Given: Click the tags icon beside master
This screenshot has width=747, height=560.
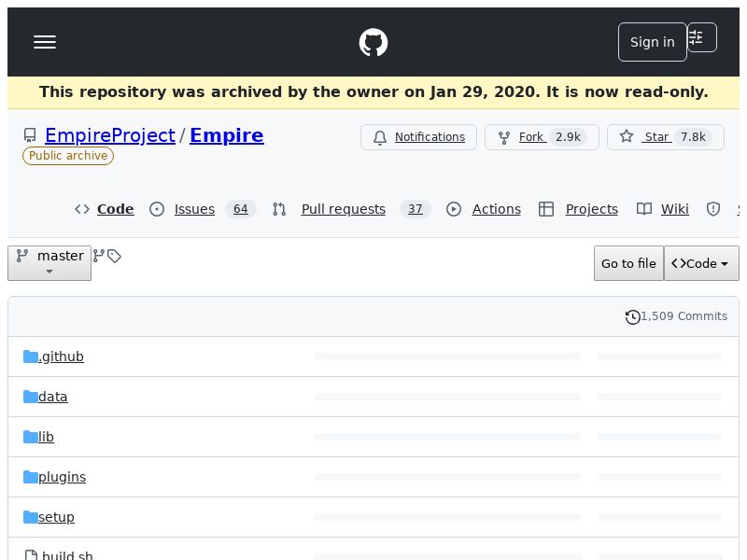Looking at the screenshot, I should tap(114, 256).
